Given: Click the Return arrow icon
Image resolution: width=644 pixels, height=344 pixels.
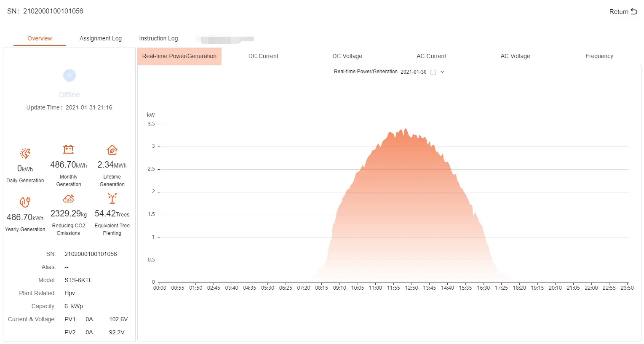Looking at the screenshot, I should 634,11.
